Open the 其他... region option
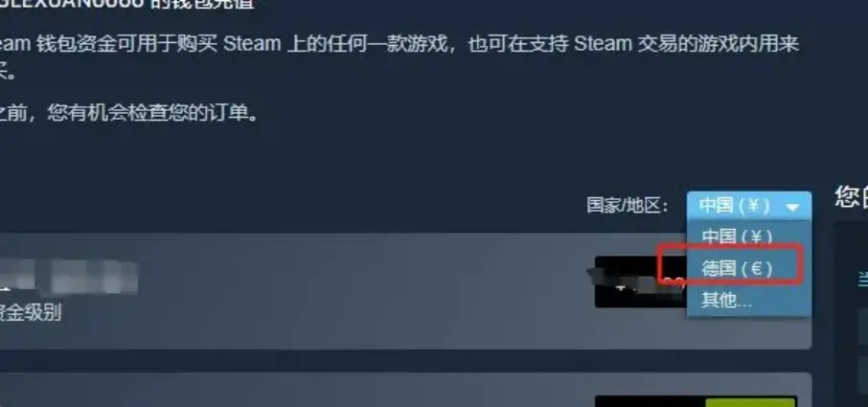 [727, 301]
